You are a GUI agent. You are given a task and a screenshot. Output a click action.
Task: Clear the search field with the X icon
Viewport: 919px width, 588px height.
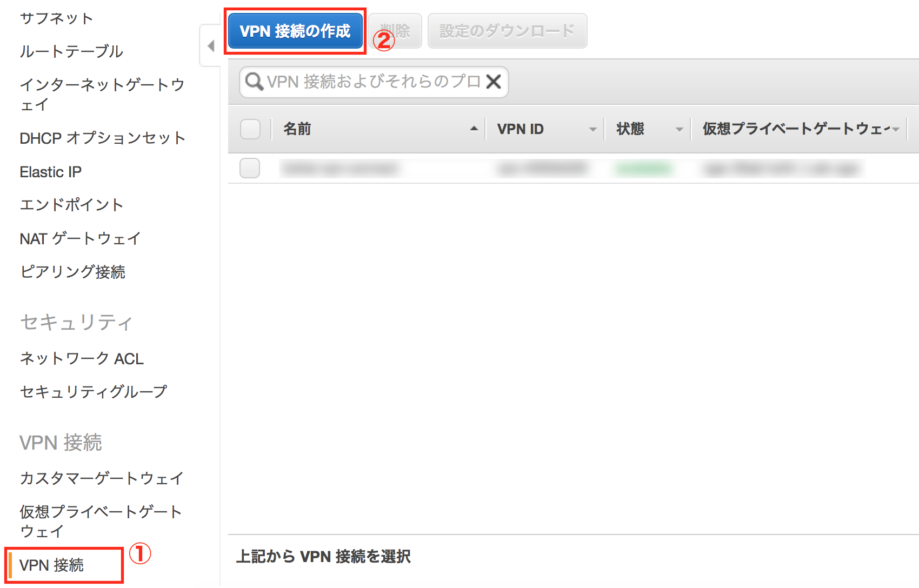coord(493,82)
